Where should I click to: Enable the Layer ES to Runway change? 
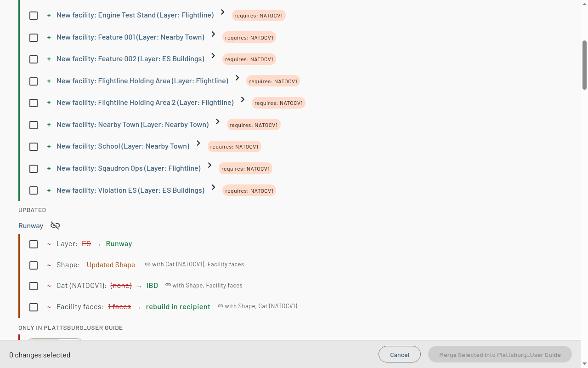(34, 244)
